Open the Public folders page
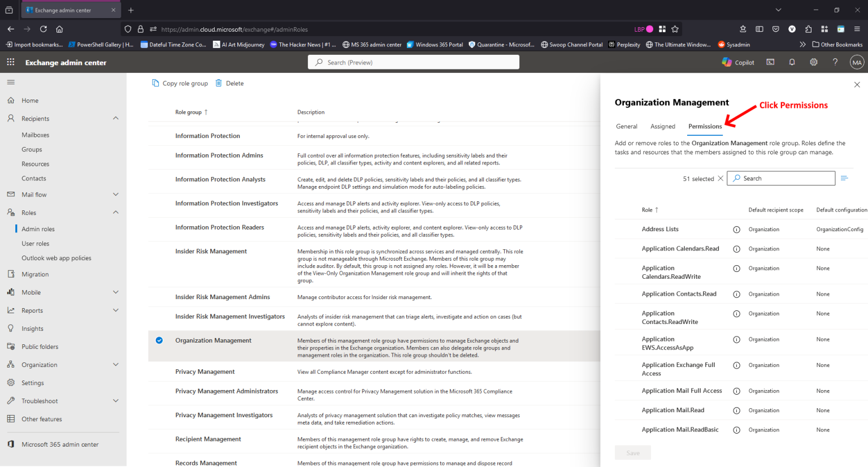This screenshot has width=868, height=467. 40,347
